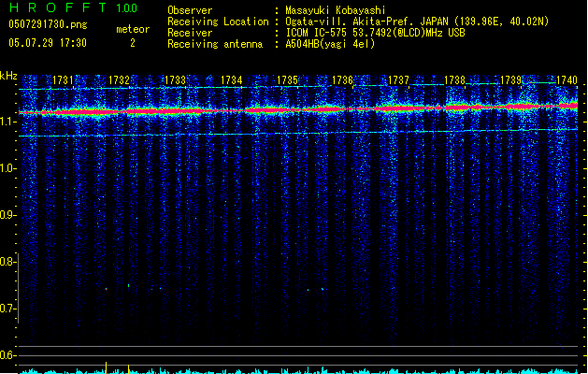Click the date stamp 05.07.29 17:30
588x374 pixels.
pyautogui.click(x=48, y=43)
